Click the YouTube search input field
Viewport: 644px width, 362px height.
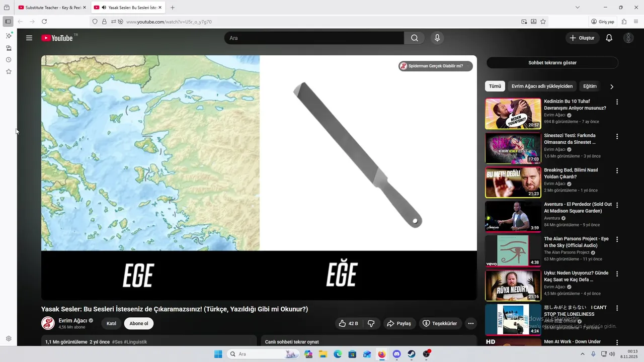click(314, 38)
